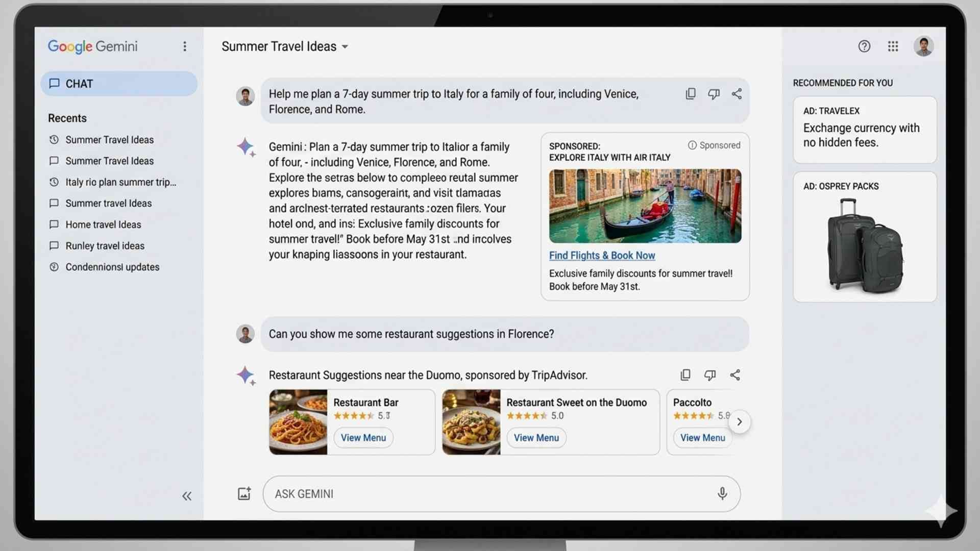Focus the ASK GEMINI input field
The height and width of the screenshot is (551, 980).
click(502, 494)
